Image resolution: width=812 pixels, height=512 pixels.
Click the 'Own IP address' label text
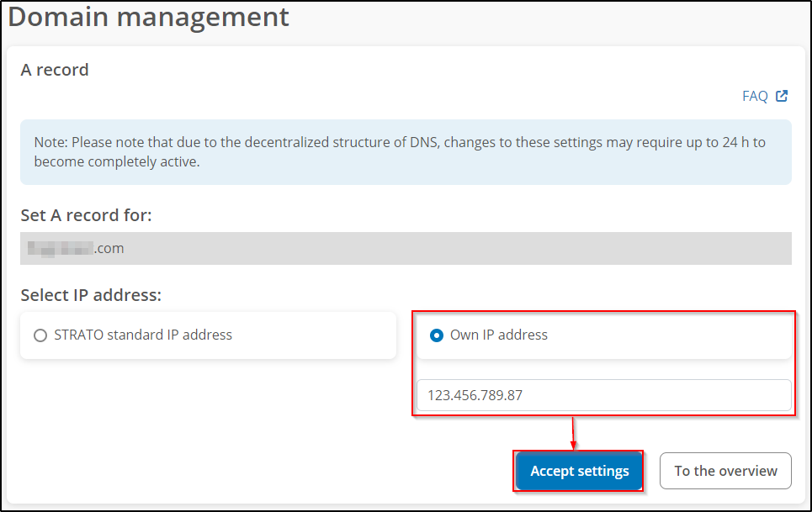pyautogui.click(x=499, y=335)
